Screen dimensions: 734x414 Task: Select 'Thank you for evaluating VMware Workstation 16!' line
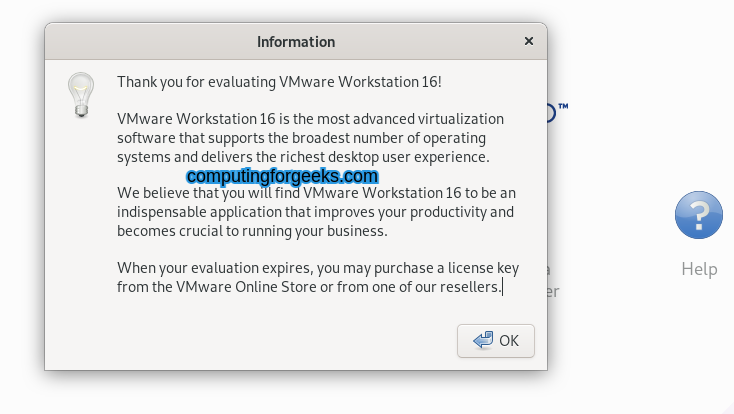click(279, 82)
